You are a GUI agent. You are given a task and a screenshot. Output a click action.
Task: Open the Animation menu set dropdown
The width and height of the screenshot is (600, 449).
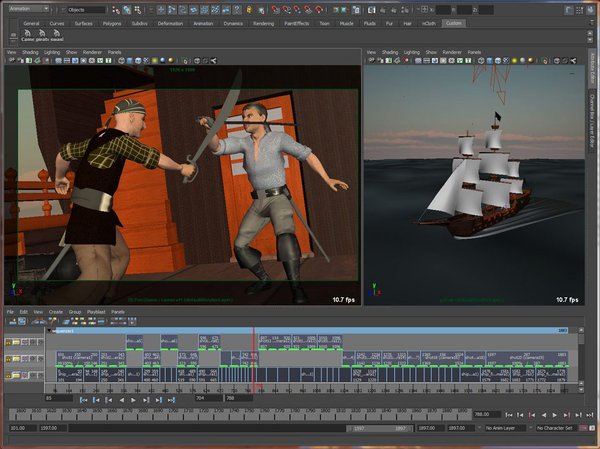pos(29,9)
